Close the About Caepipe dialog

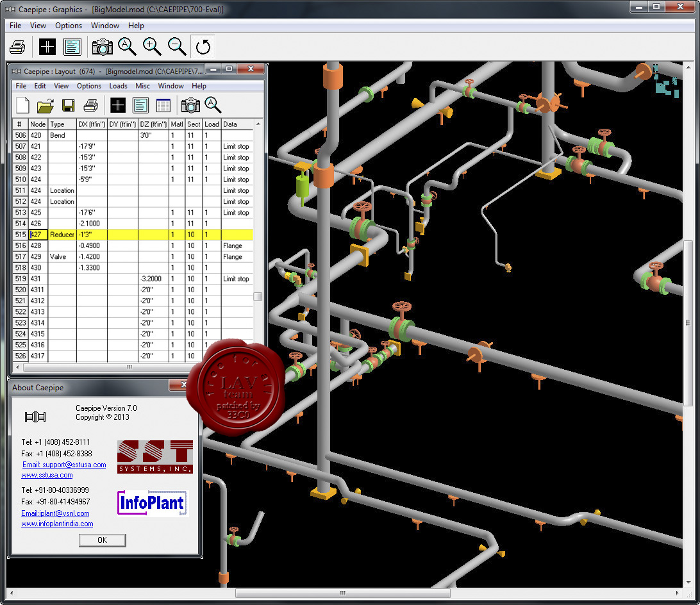(183, 385)
